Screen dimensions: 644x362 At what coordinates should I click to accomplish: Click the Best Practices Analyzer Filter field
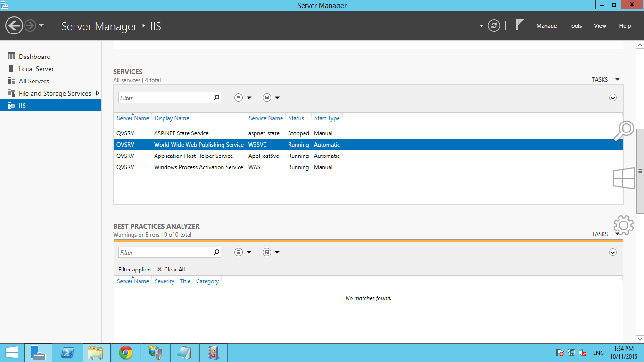[165, 252]
